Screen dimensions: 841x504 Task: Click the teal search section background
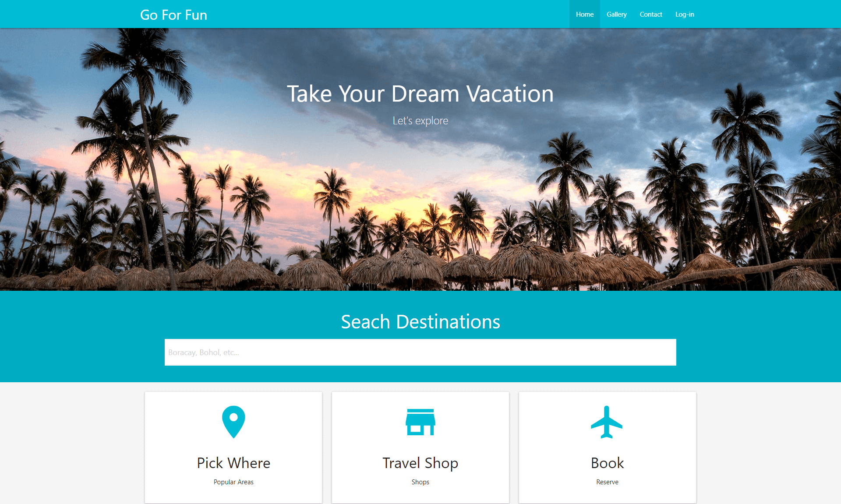tap(88, 336)
